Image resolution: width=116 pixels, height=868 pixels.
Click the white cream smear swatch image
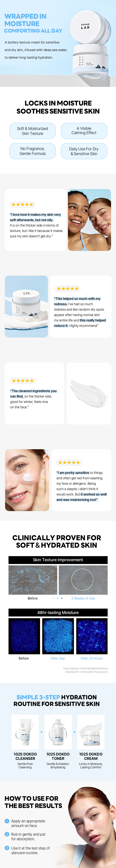[x=89, y=393]
